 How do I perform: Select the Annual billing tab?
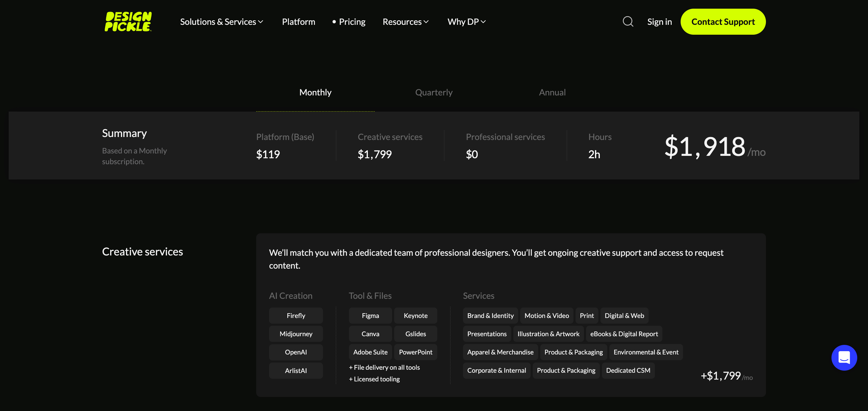[552, 92]
